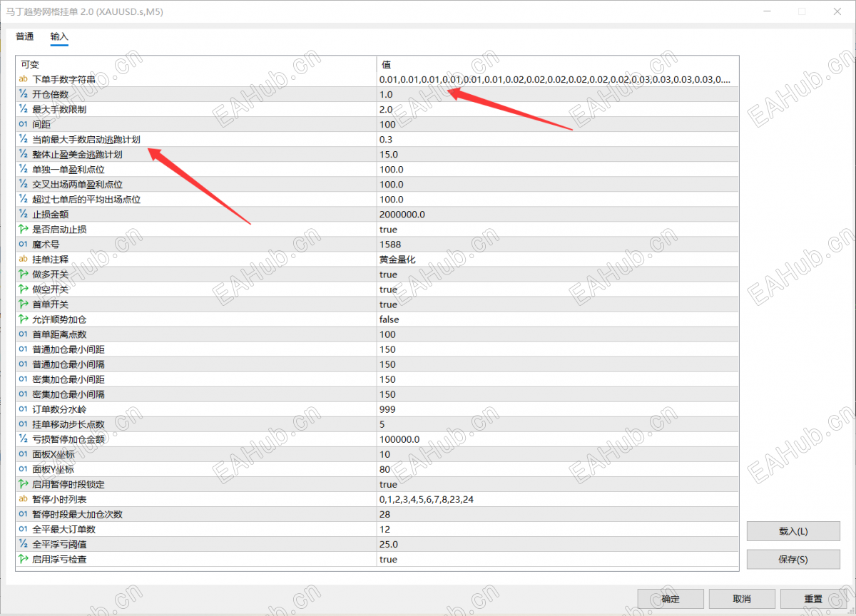The image size is (856, 616).
Task: Select the 输入 tab
Action: pos(59,36)
